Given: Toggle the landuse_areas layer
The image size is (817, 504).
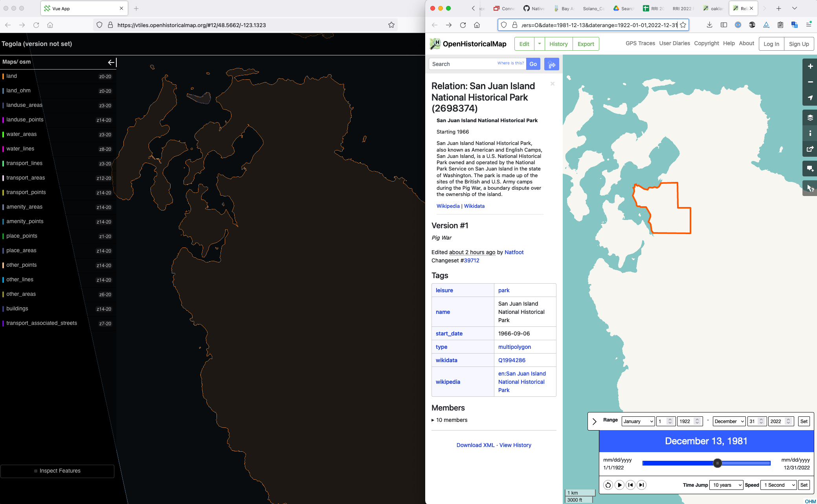Looking at the screenshot, I should pyautogui.click(x=57, y=105).
